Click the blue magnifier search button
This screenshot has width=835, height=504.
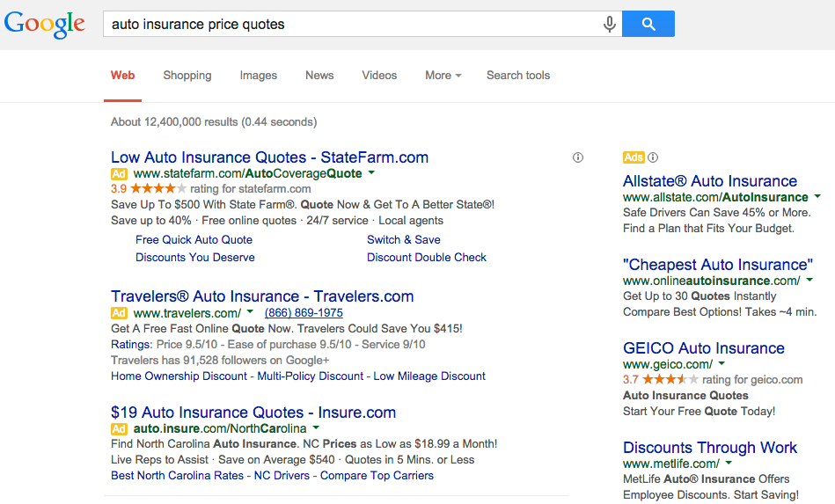(648, 24)
